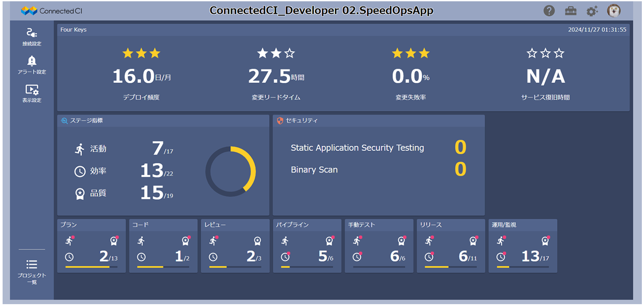This screenshot has width=644, height=305.
Task: Click the Four Keys panel title
Action: [x=73, y=30]
